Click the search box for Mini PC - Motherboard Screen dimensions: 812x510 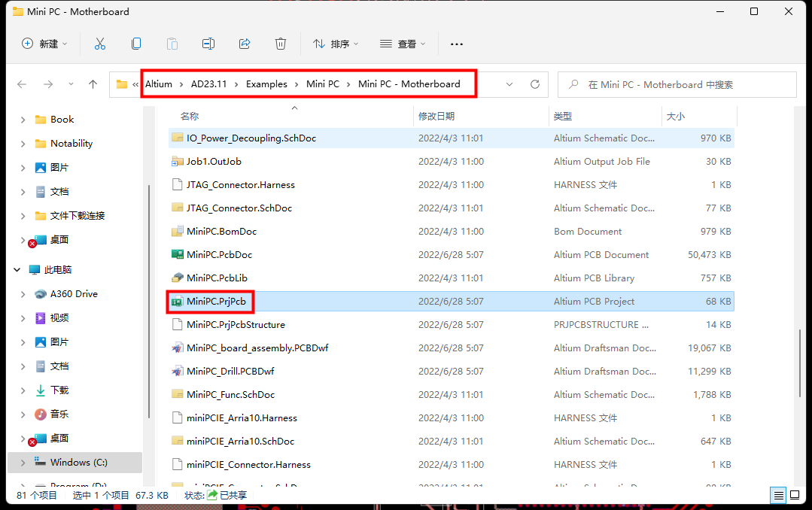click(x=677, y=84)
